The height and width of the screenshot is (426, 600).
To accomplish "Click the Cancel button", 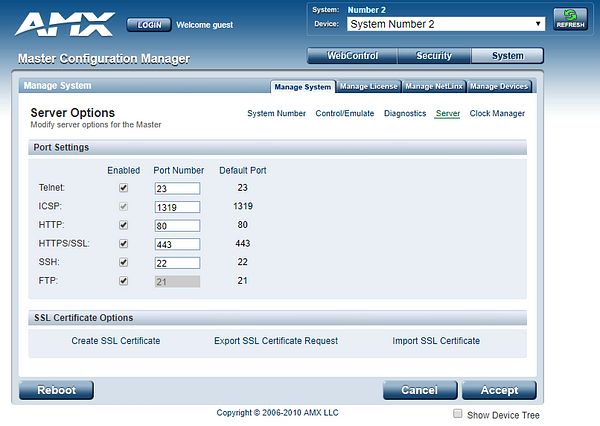I will [420, 390].
